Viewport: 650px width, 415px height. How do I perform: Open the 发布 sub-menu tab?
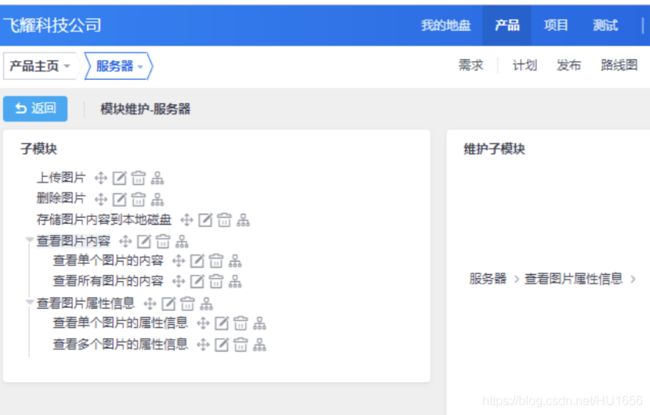(x=568, y=65)
